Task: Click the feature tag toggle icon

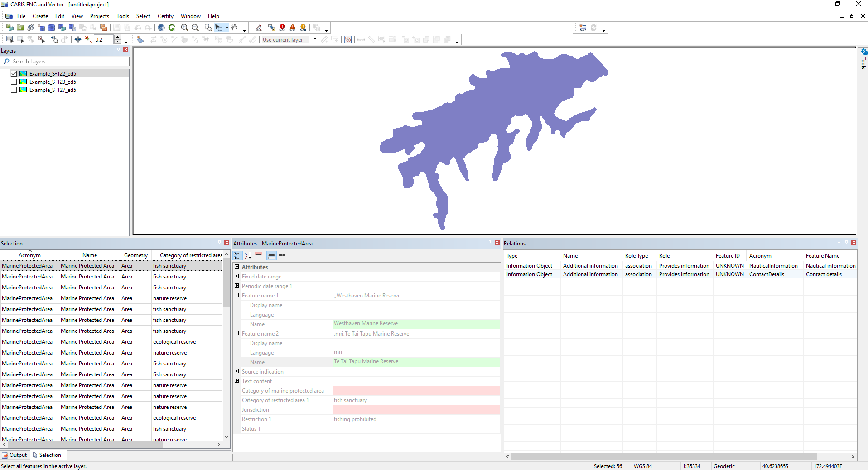Action: [348, 39]
